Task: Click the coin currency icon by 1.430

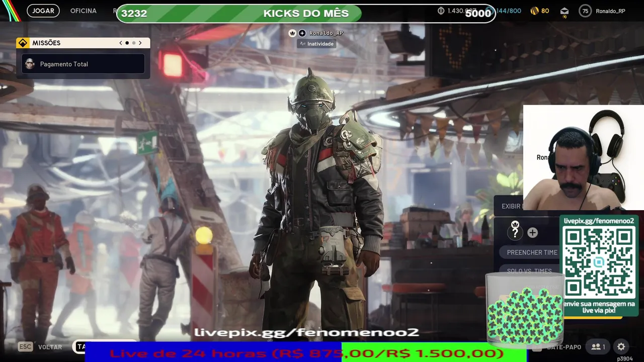Action: (x=441, y=11)
